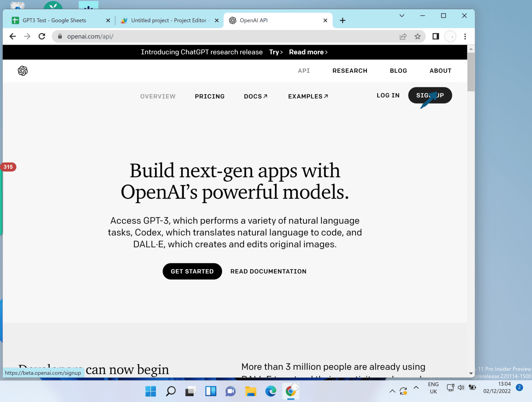Screen dimensions: 532x402
Task: Select PRICING in the API navigation
Action: 210,96
